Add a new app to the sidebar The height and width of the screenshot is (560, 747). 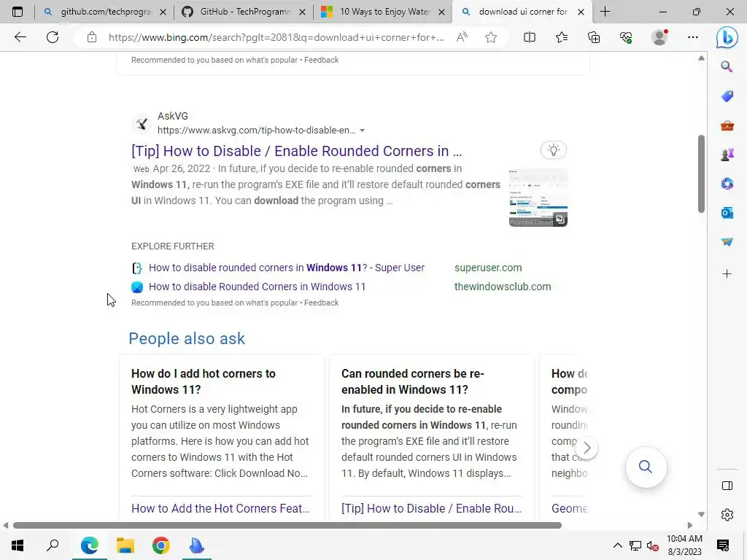(x=727, y=274)
